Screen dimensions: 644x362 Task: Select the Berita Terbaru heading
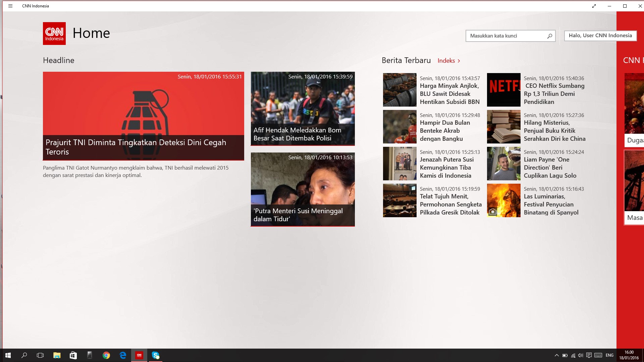(x=406, y=60)
